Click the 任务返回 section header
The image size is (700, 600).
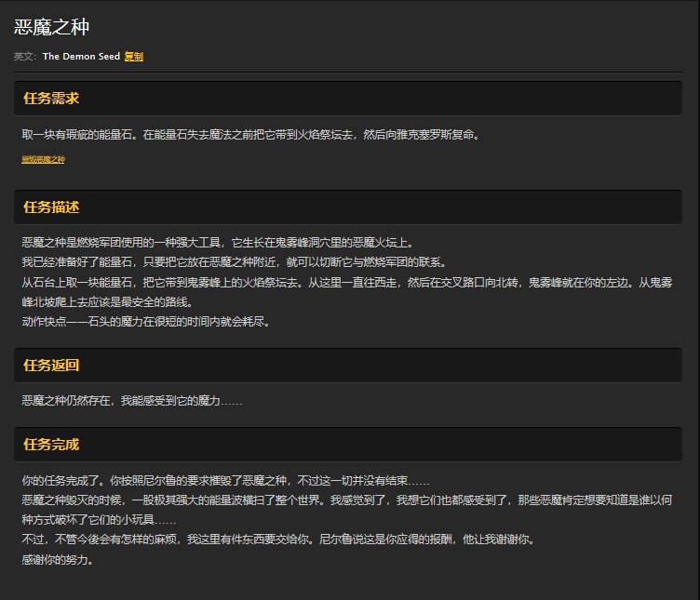pyautogui.click(x=51, y=366)
